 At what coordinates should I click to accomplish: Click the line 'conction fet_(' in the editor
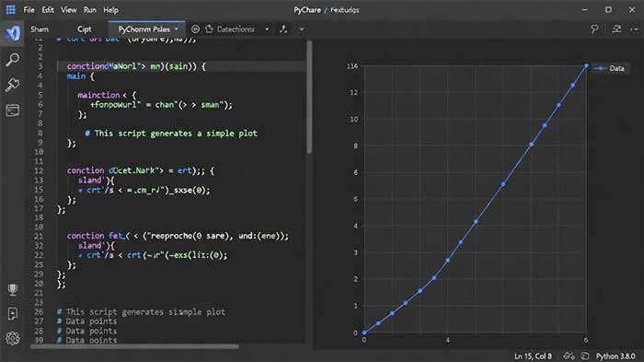coord(178,236)
